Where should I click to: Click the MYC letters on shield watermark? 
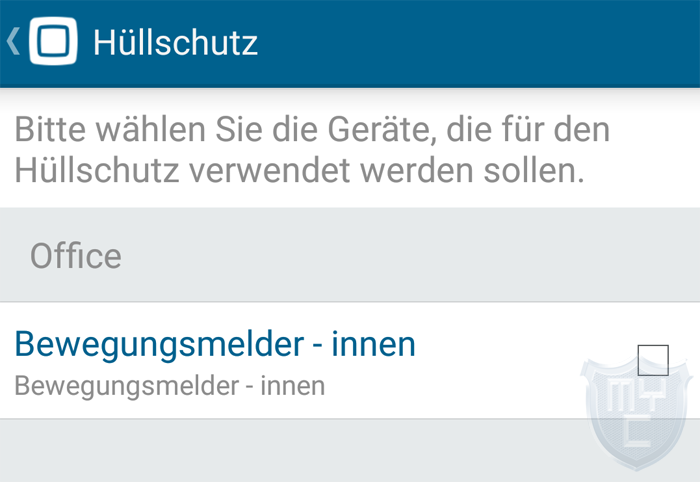click(637, 411)
